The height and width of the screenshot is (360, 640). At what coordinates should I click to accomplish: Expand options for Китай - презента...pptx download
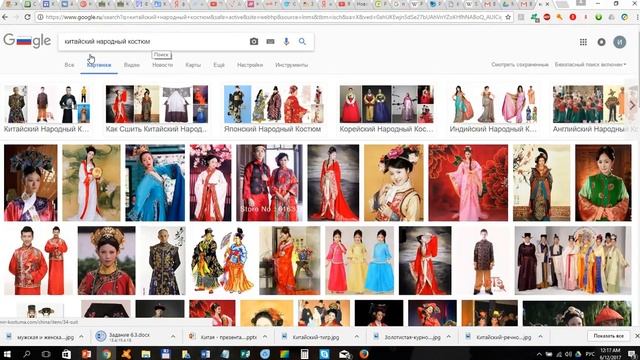coord(265,337)
